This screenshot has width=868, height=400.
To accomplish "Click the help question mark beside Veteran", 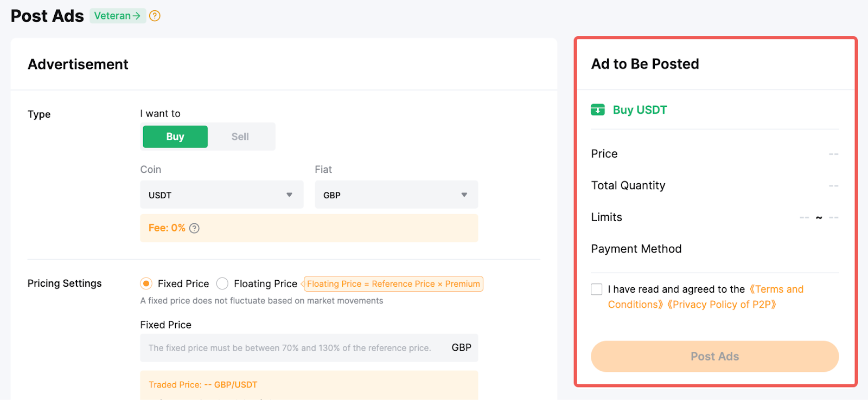I will click(x=155, y=16).
